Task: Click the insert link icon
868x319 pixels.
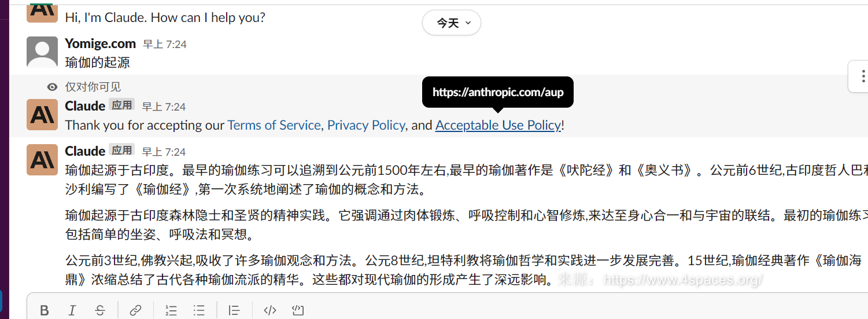Action: click(x=135, y=310)
